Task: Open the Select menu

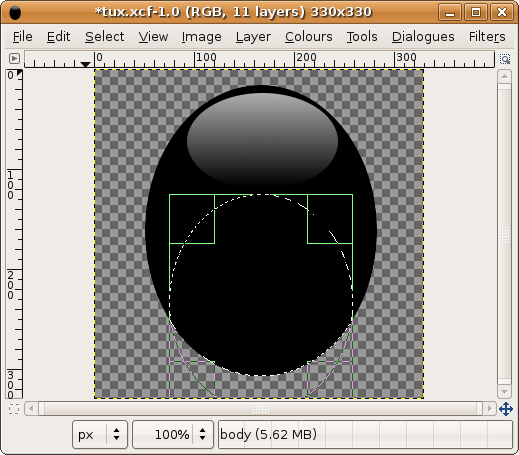Action: [104, 37]
